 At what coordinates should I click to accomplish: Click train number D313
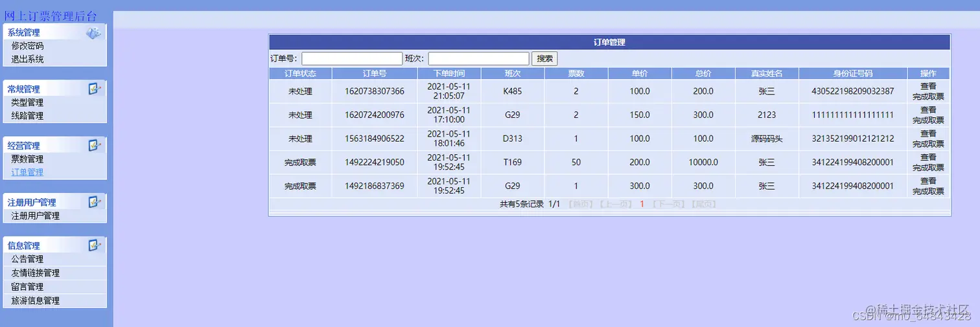coord(512,139)
